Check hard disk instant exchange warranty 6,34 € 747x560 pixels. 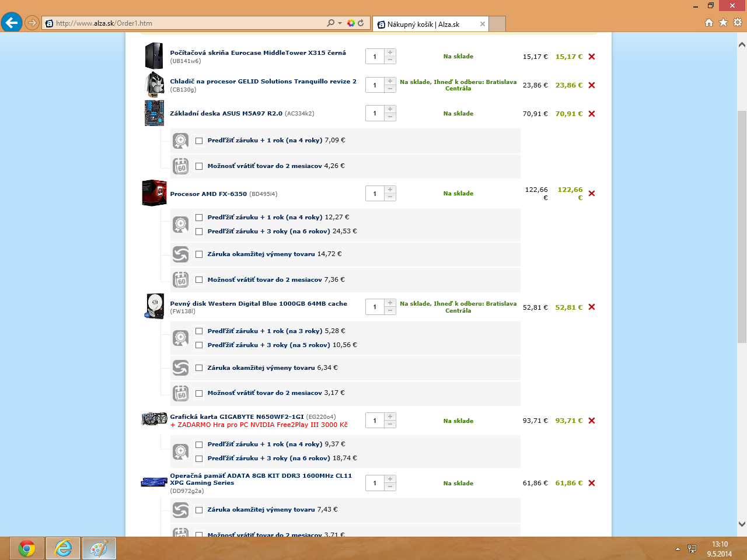(x=199, y=368)
